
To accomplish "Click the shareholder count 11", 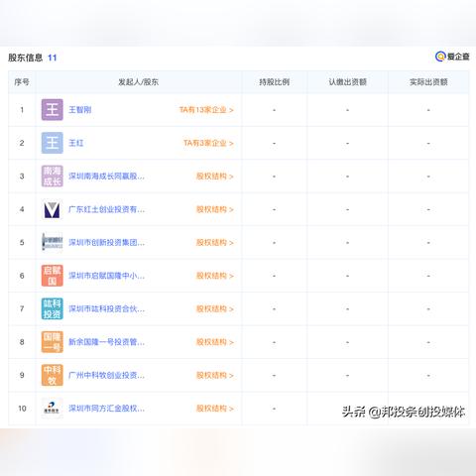I will click(53, 58).
